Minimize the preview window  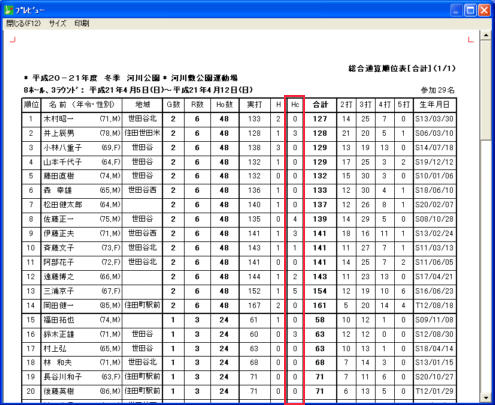[456, 10]
